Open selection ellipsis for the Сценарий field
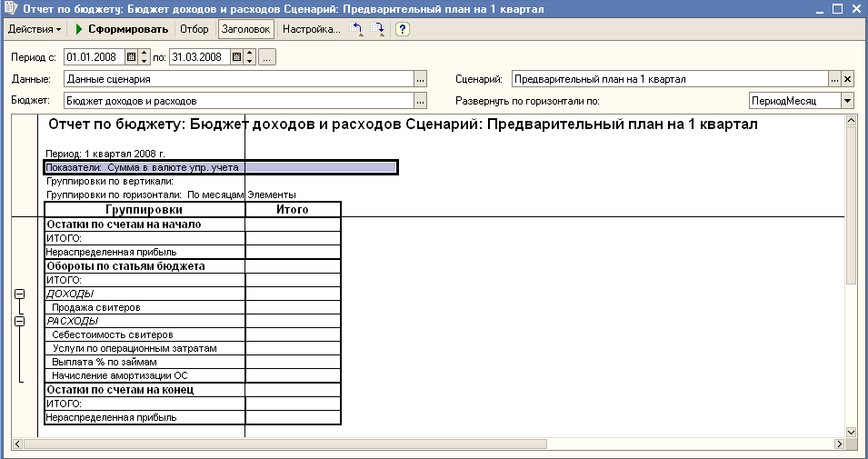 (834, 79)
